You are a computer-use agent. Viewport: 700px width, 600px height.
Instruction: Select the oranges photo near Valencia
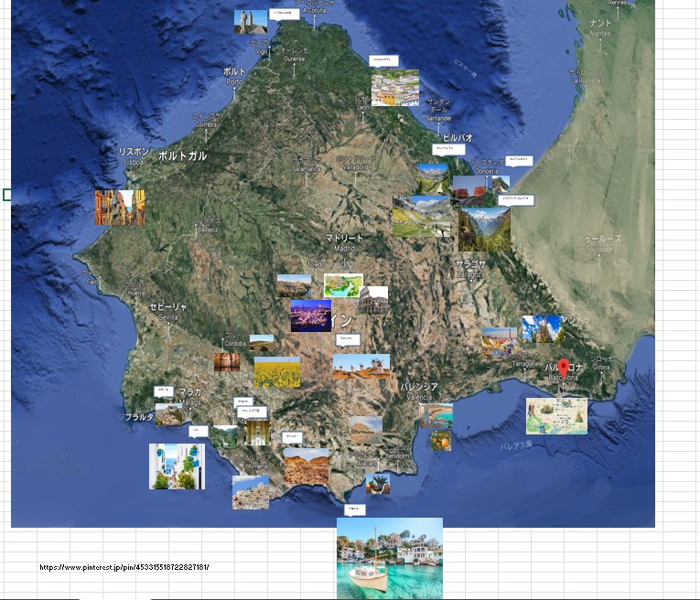pos(441,440)
